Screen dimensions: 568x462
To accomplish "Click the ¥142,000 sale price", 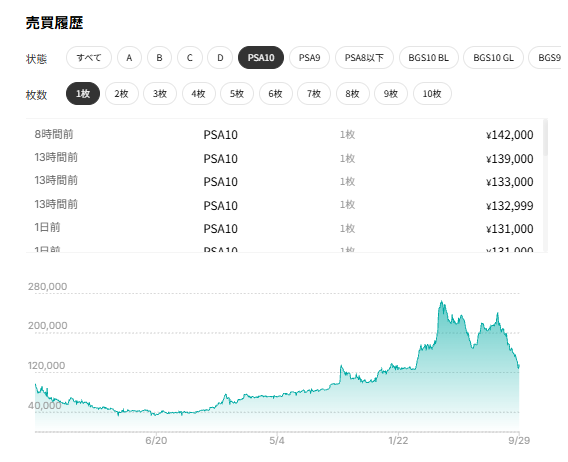I will (510, 135).
